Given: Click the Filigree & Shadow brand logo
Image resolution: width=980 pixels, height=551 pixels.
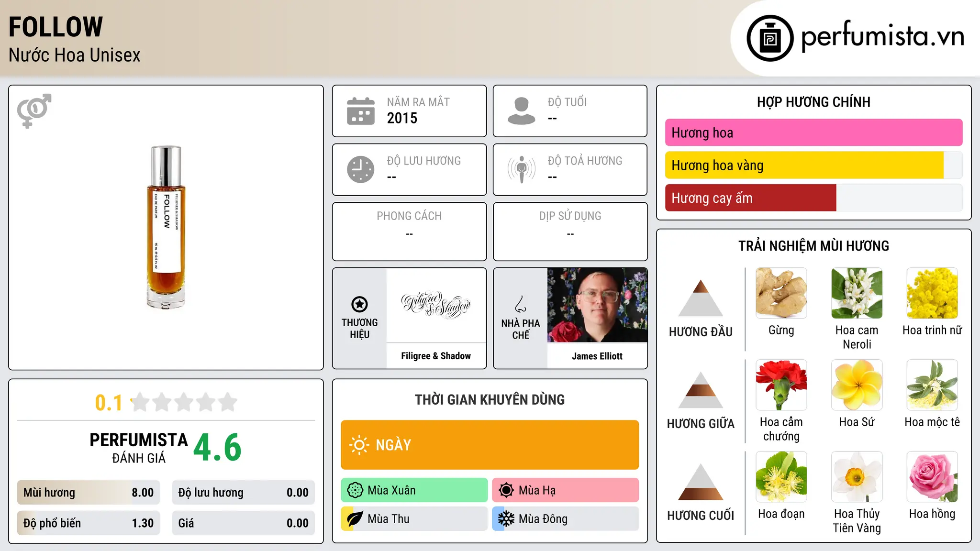Looking at the screenshot, I should pos(436,305).
